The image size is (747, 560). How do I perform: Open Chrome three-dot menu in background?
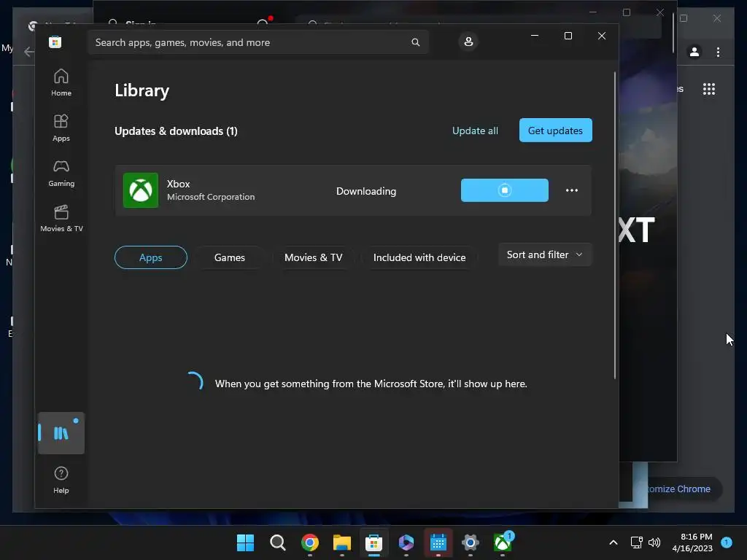[718, 52]
